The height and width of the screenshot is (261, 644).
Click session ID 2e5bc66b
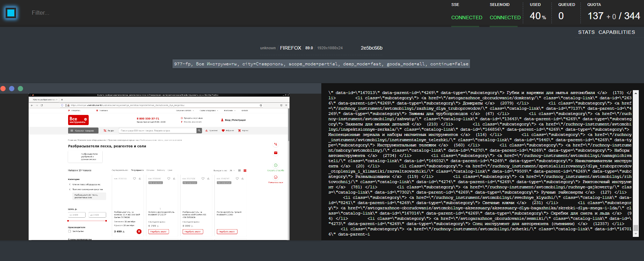[372, 48]
